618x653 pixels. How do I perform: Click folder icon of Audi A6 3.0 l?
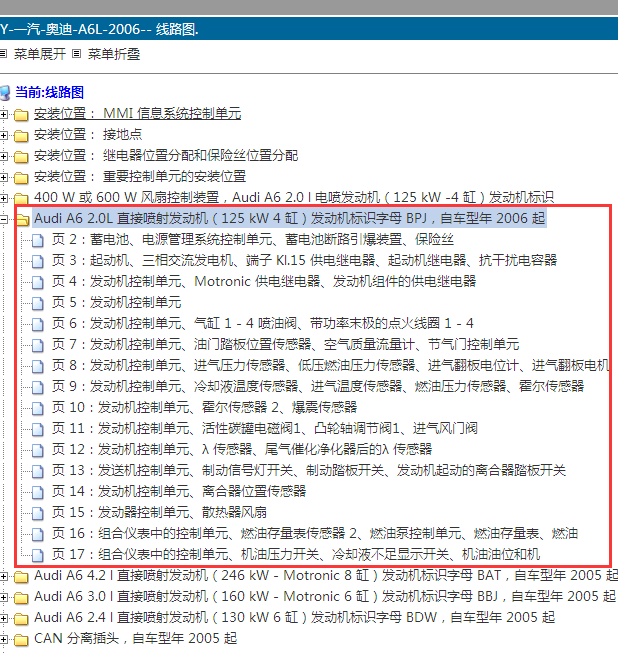pyautogui.click(x=21, y=598)
